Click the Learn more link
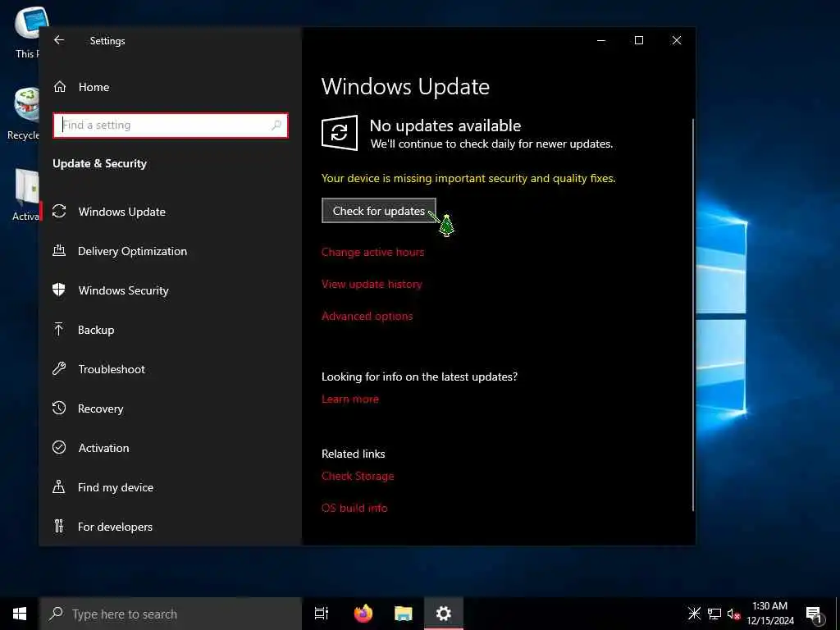Image resolution: width=840 pixels, height=630 pixels. tap(349, 399)
